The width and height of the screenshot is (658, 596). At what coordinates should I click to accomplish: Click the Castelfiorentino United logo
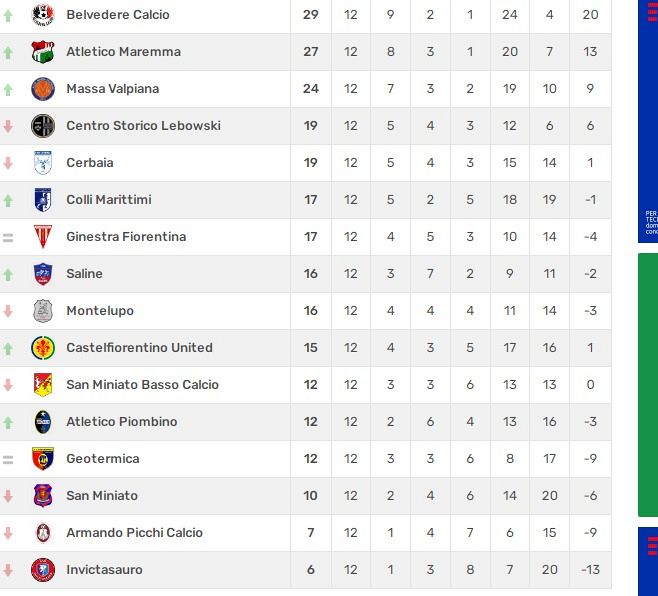[42, 348]
